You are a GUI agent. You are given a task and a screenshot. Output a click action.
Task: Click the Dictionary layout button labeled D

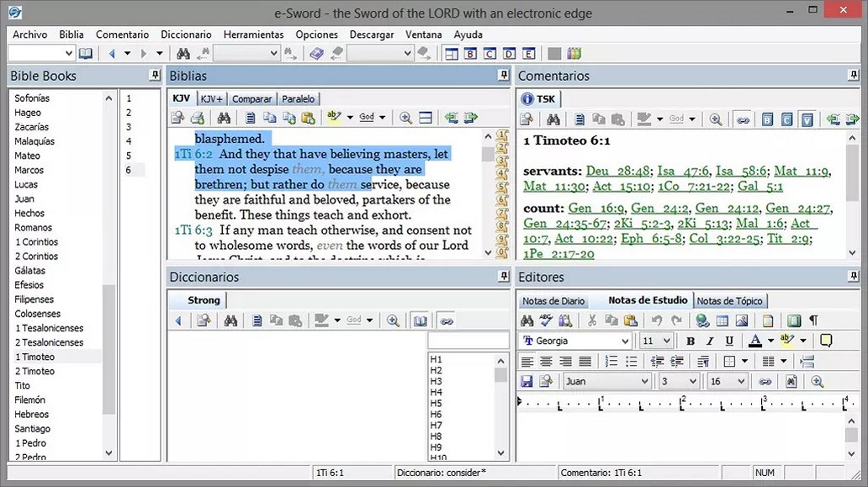click(x=510, y=54)
